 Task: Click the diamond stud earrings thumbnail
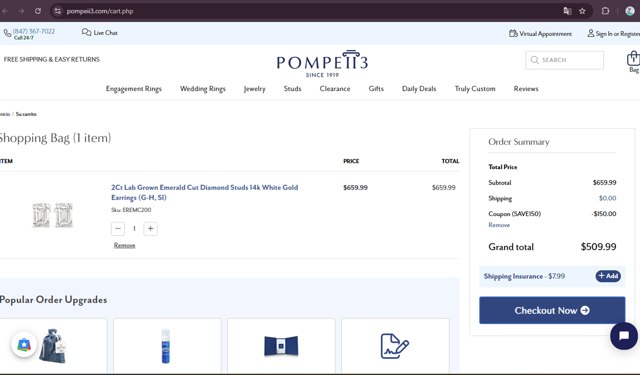tap(53, 215)
